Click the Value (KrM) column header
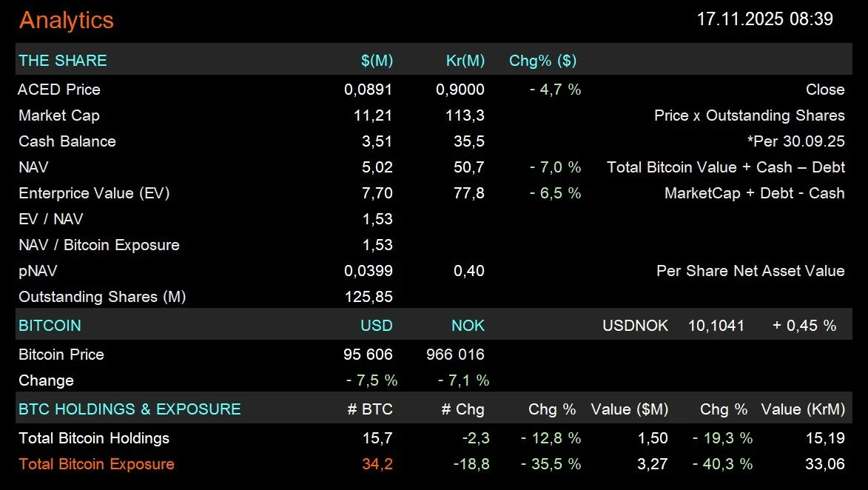Screen dimensions: 868x490 point(803,409)
